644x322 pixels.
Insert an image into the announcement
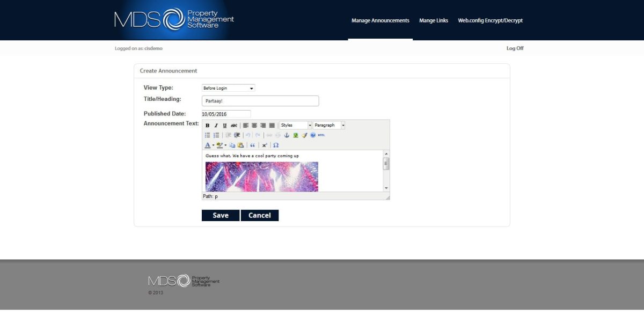tap(296, 135)
